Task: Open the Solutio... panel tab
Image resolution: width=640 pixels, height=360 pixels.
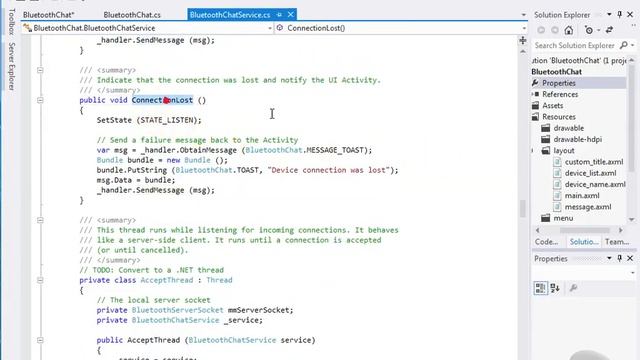Action: (584, 242)
